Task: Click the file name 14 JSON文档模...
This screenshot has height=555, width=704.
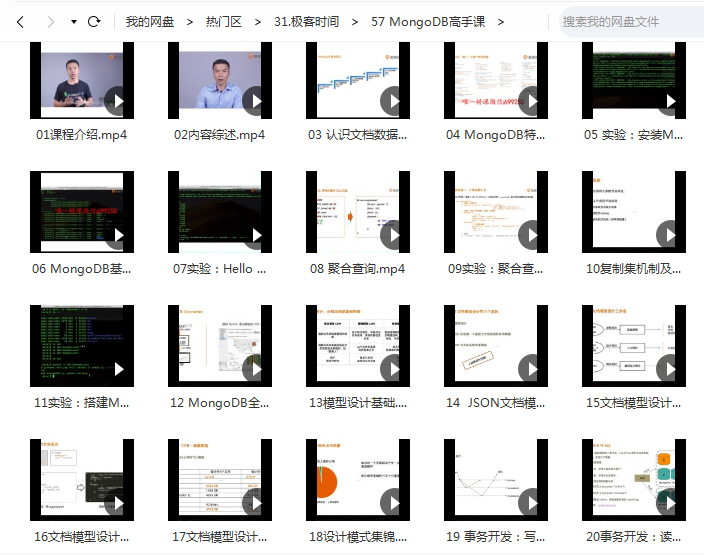Action: pyautogui.click(x=496, y=403)
